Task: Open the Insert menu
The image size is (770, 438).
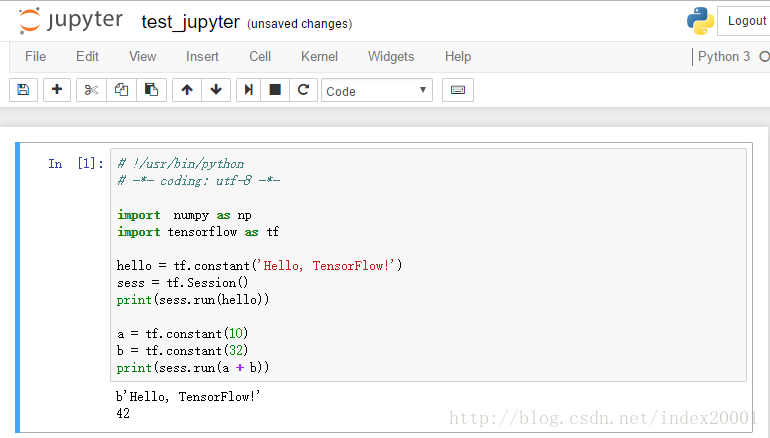Action: tap(202, 56)
